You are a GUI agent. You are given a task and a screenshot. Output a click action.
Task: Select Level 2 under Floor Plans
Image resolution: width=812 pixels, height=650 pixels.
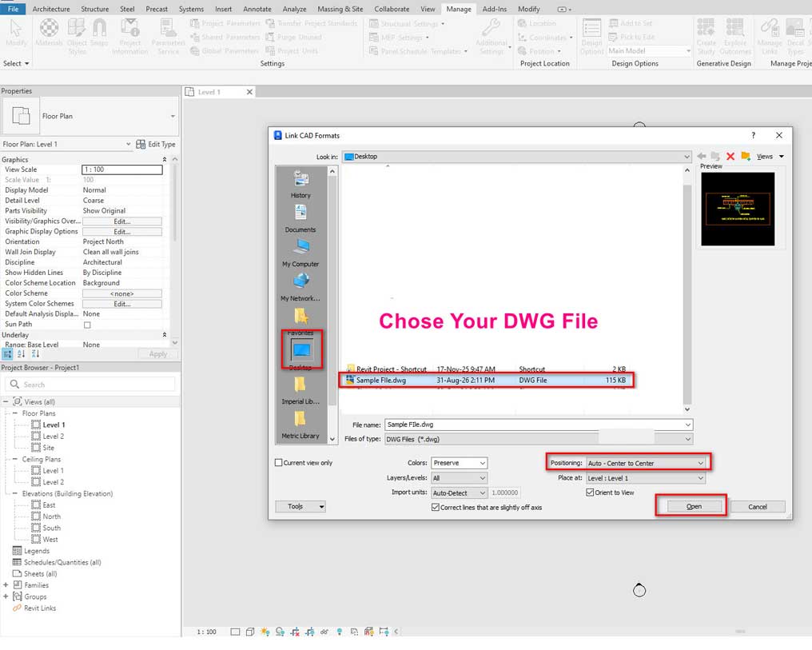pos(54,436)
